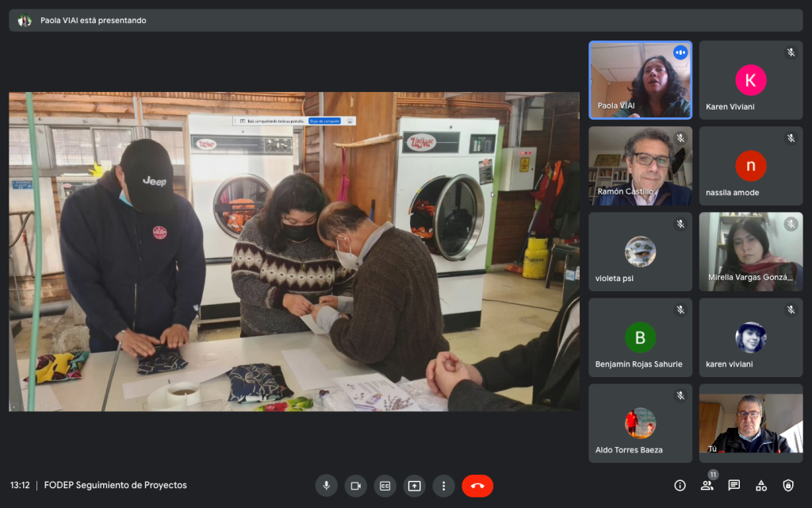Click Benjamin Rojas Sahurie tile
The width and height of the screenshot is (812, 508).
640,337
